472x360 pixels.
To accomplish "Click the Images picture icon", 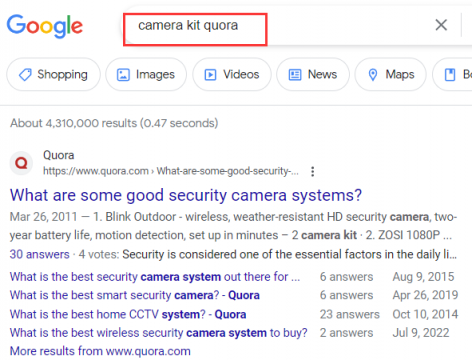I will point(123,75).
